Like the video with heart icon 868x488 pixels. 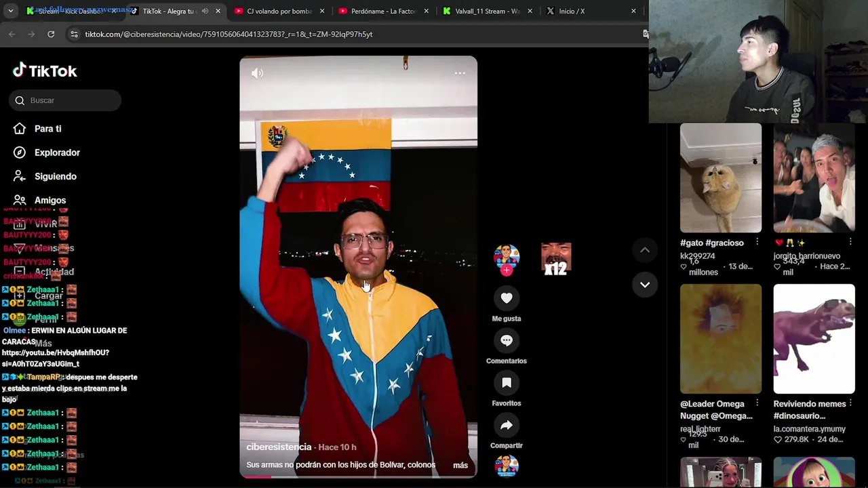tap(507, 298)
